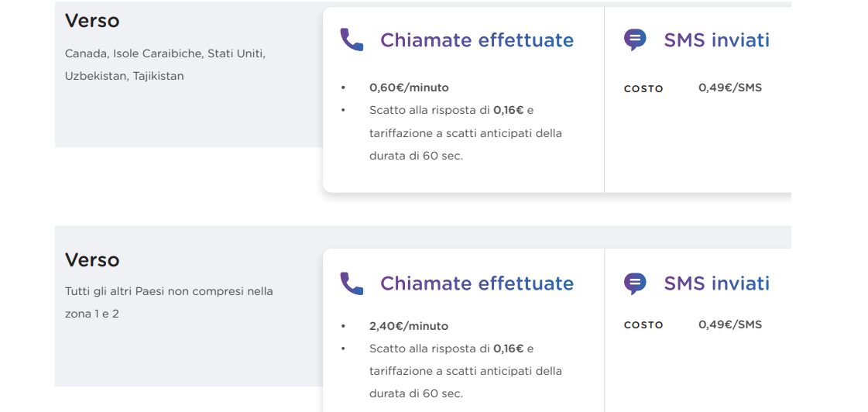
Task: Click the second 'Verso' heading
Action: (92, 259)
